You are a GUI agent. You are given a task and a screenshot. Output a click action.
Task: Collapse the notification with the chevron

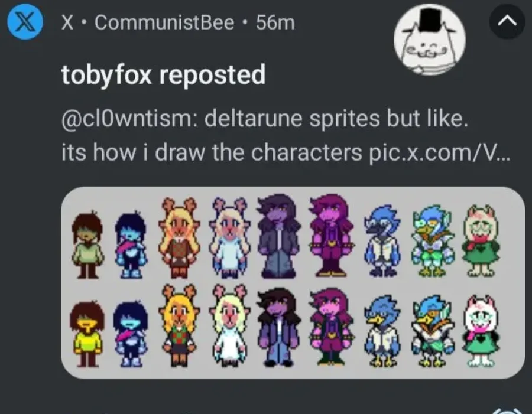click(x=507, y=23)
